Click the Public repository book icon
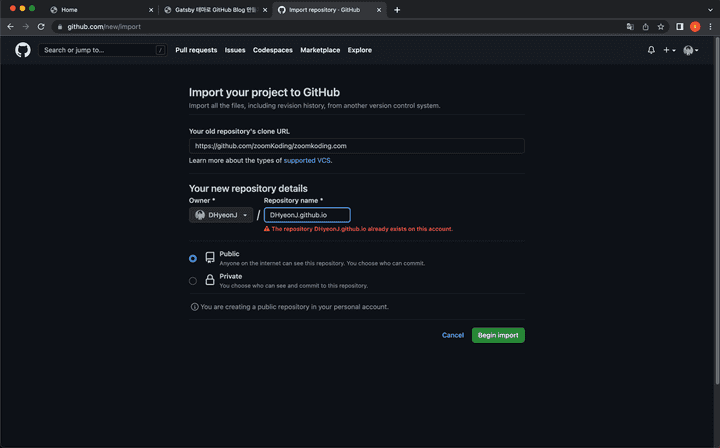This screenshot has height=448, width=720. click(210, 257)
